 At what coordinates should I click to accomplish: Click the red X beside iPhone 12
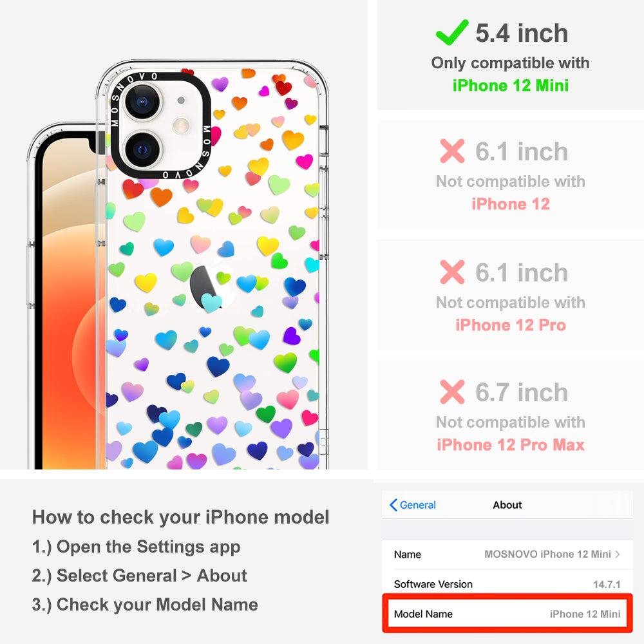click(452, 151)
